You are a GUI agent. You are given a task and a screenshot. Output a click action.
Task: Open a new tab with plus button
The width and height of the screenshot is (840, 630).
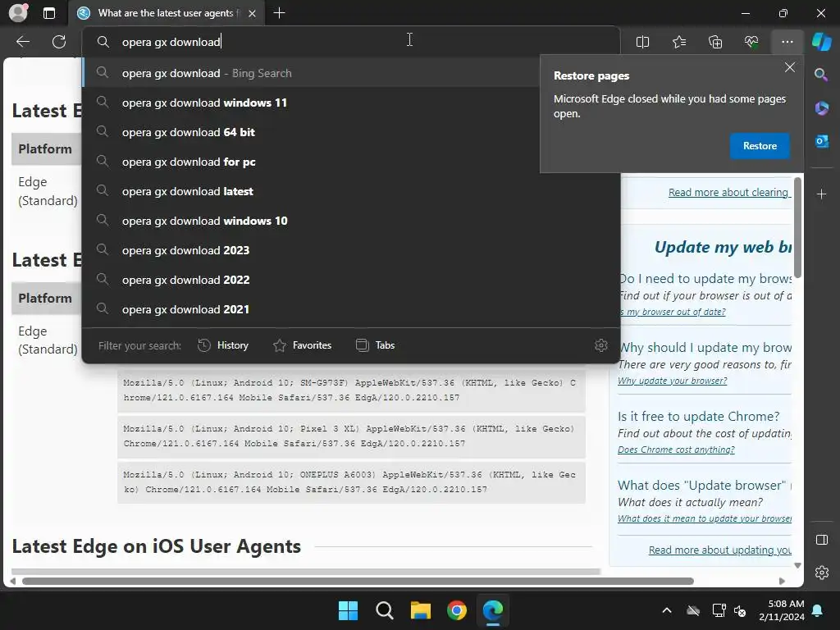point(279,13)
